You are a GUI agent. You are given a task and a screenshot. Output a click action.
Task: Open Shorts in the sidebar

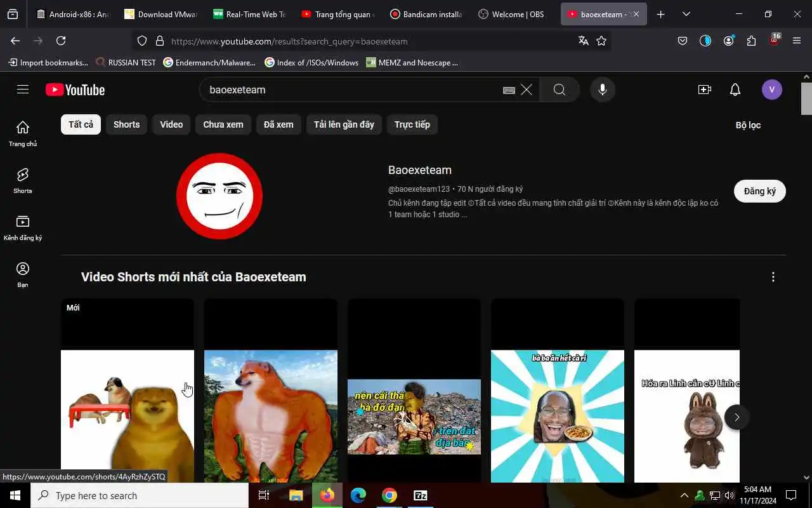(23, 180)
